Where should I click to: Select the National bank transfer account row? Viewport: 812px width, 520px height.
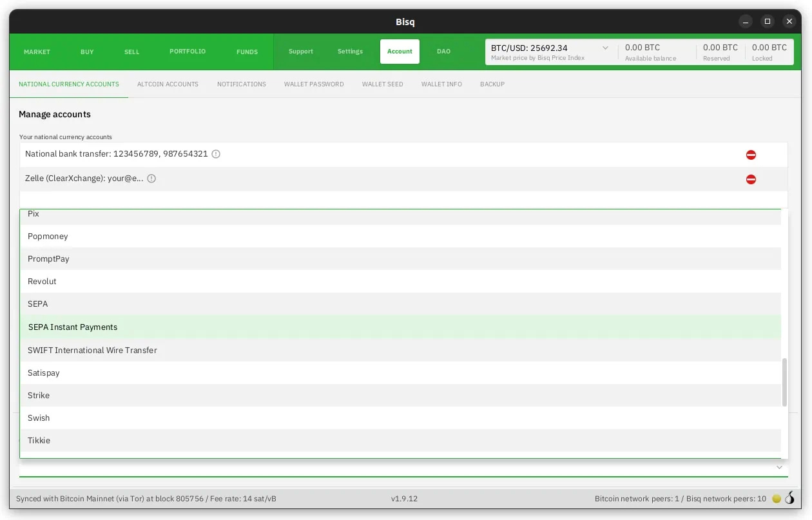pos(403,155)
